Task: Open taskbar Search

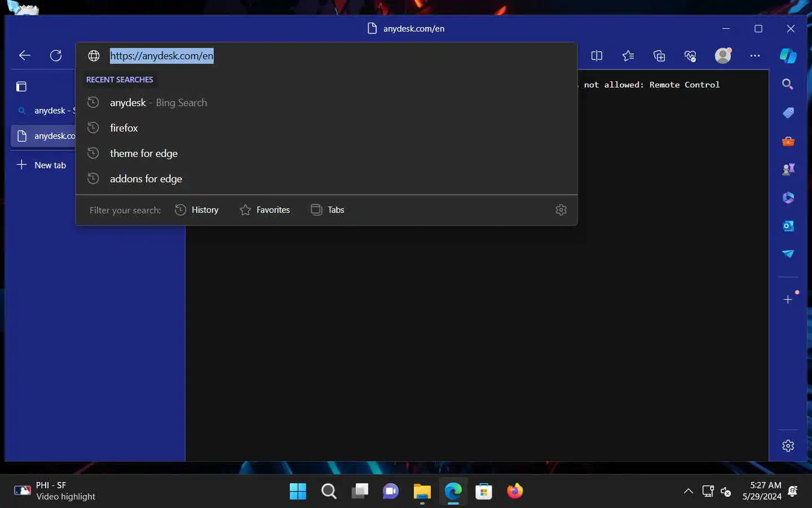Action: (x=329, y=491)
